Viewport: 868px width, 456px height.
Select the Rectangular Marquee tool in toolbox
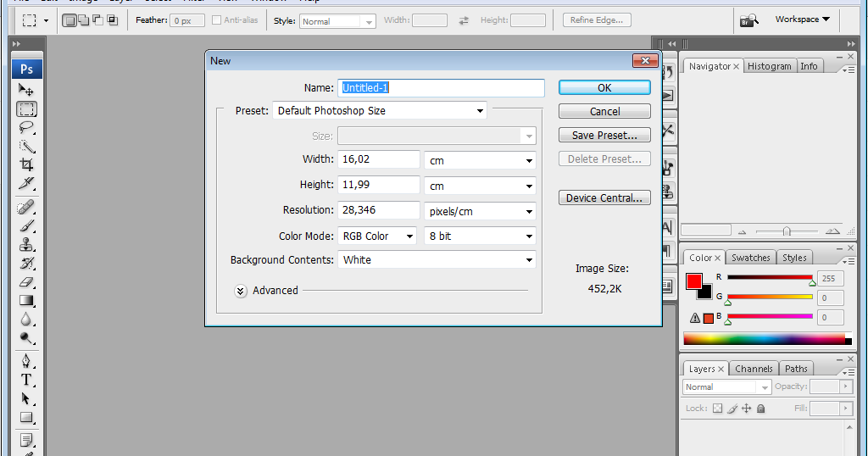point(26,109)
